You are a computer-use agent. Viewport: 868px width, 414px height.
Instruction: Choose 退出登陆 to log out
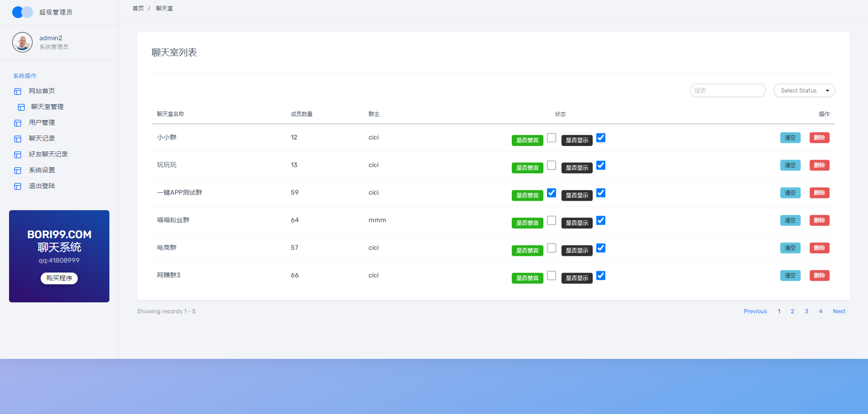tap(42, 186)
